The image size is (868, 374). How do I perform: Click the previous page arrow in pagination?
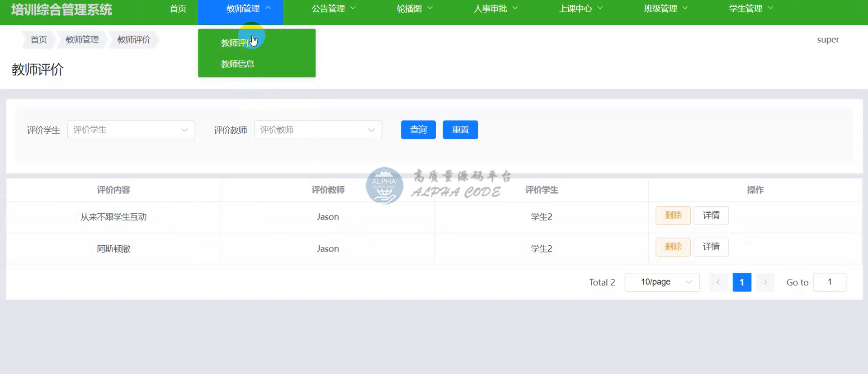click(718, 282)
